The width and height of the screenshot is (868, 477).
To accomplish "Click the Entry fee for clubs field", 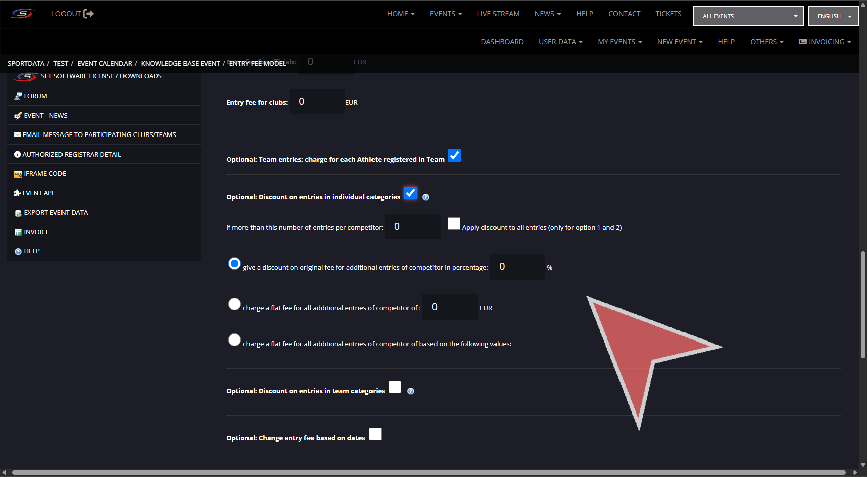I will (x=318, y=102).
